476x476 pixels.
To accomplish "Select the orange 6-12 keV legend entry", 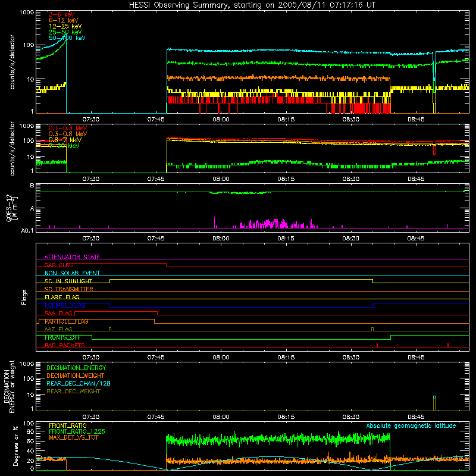I will [x=64, y=20].
